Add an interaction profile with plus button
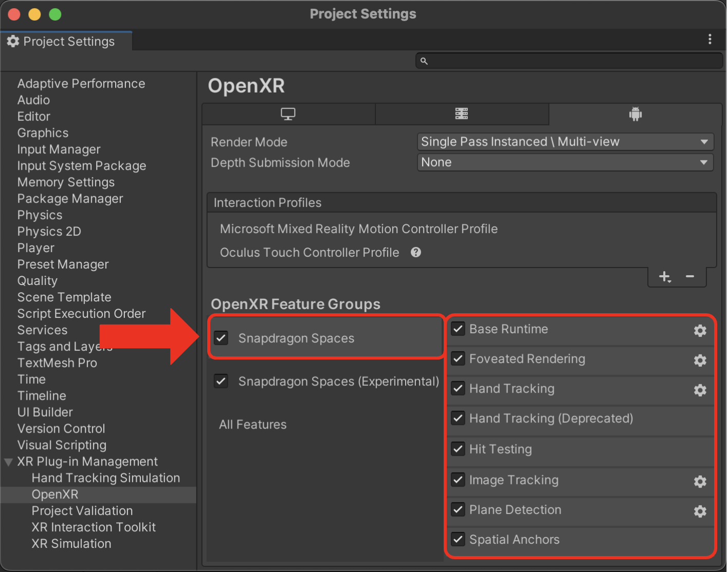728x572 pixels. point(665,277)
